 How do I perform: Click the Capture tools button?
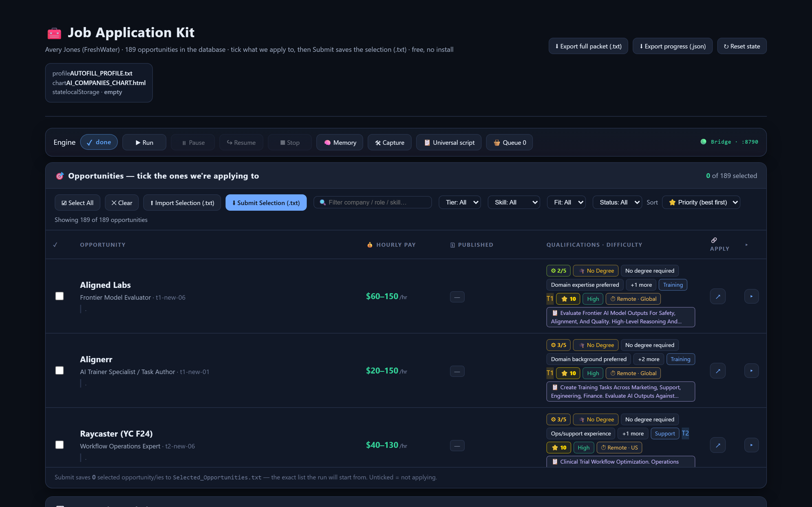(x=389, y=143)
